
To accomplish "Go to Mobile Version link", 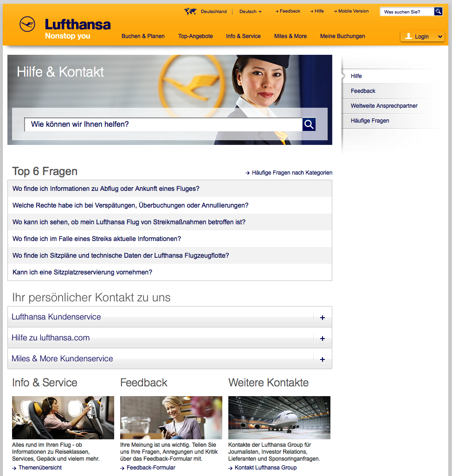I will [353, 11].
